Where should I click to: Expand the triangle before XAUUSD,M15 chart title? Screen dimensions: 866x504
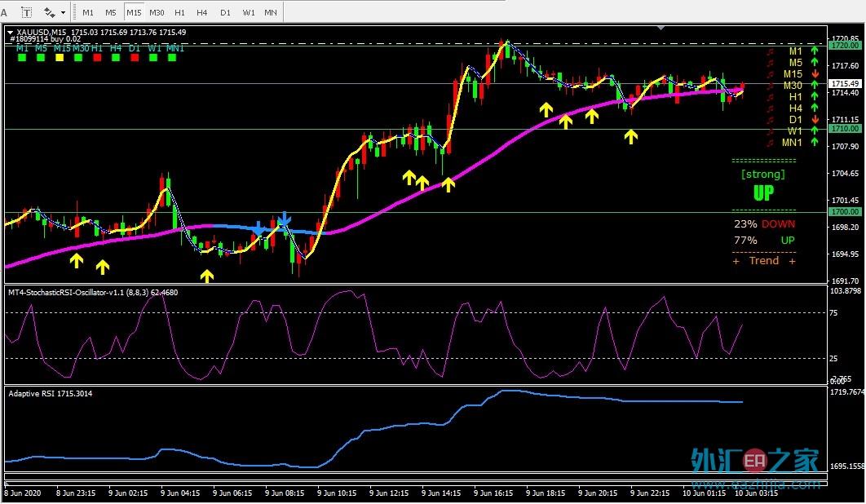click(11, 33)
